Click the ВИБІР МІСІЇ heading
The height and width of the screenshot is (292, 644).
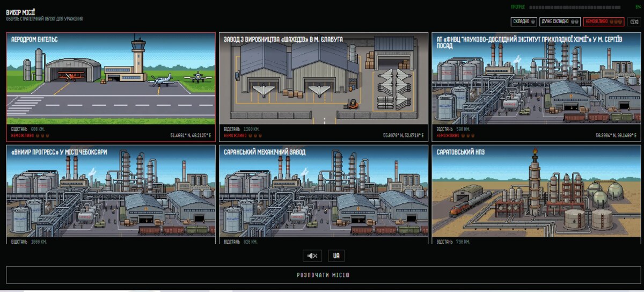[x=21, y=12]
